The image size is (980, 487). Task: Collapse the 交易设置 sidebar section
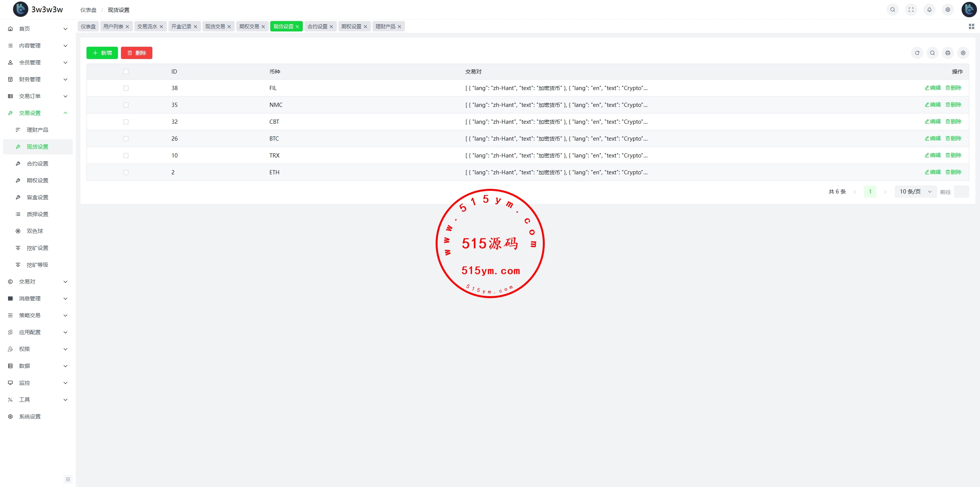(x=38, y=113)
